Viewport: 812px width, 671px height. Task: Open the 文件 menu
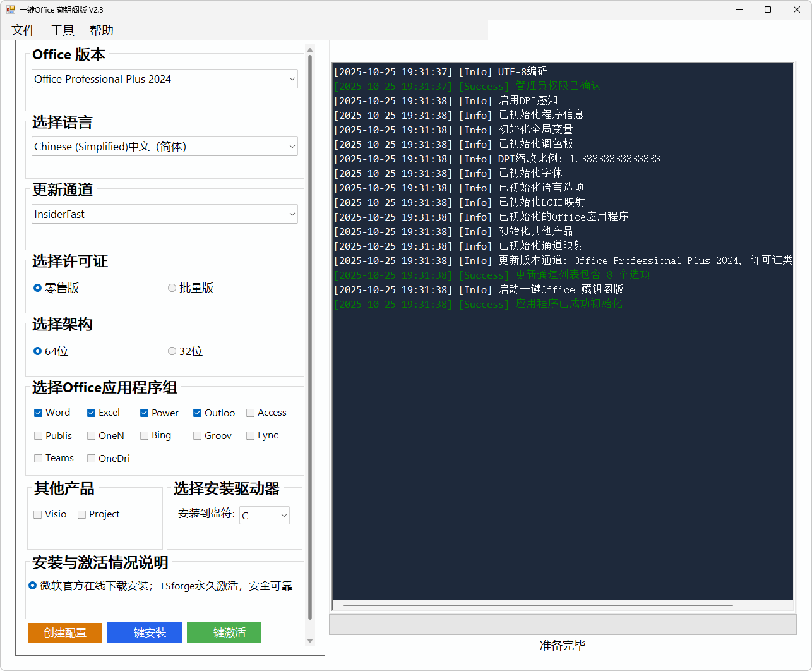coord(23,30)
